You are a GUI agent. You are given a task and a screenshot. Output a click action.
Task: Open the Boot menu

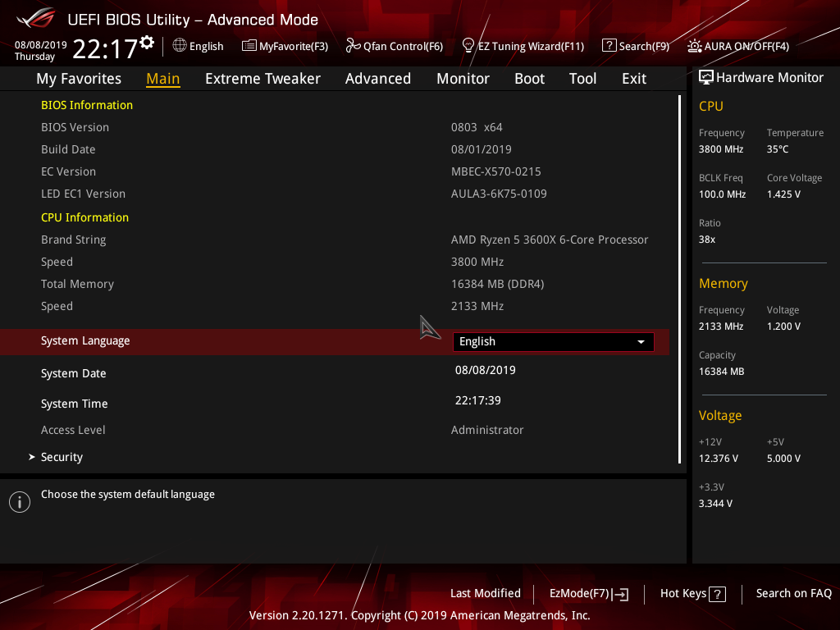tap(529, 78)
